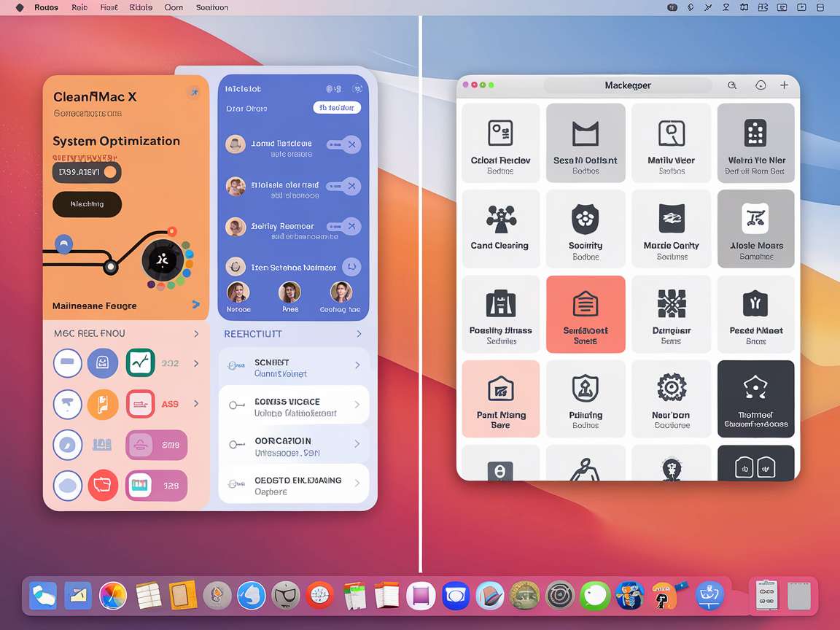Click the orange node on the optimization graph
This screenshot has height=630, width=840.
[x=171, y=231]
